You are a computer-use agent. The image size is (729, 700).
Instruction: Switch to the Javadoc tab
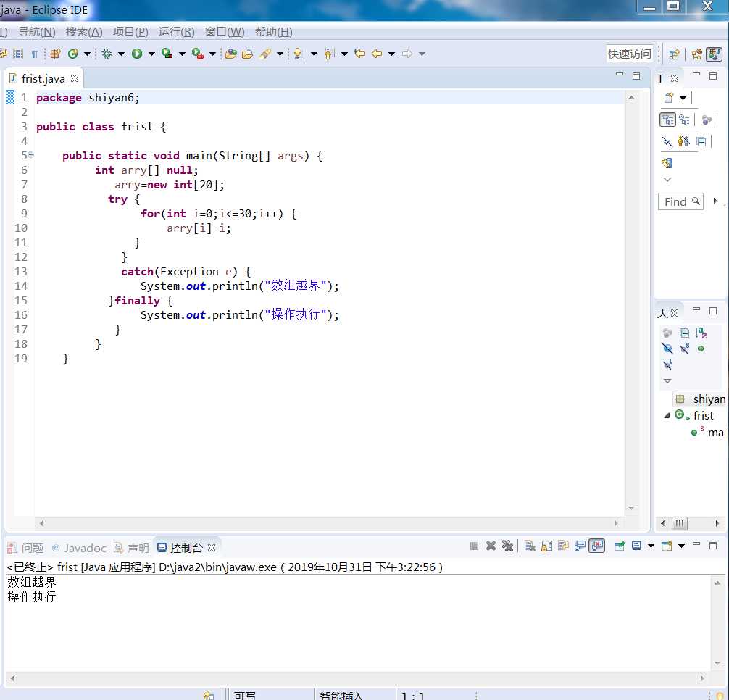[x=80, y=548]
